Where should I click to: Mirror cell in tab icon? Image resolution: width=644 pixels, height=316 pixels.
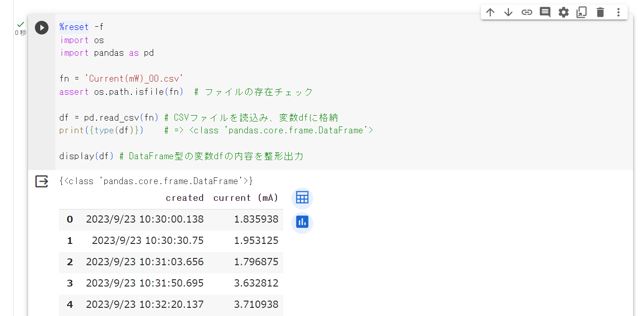pyautogui.click(x=581, y=12)
